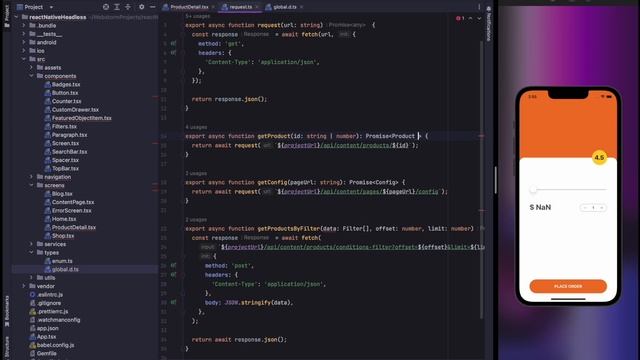The width and height of the screenshot is (640, 360).
Task: Collapse the components folder
Action: tap(31, 76)
